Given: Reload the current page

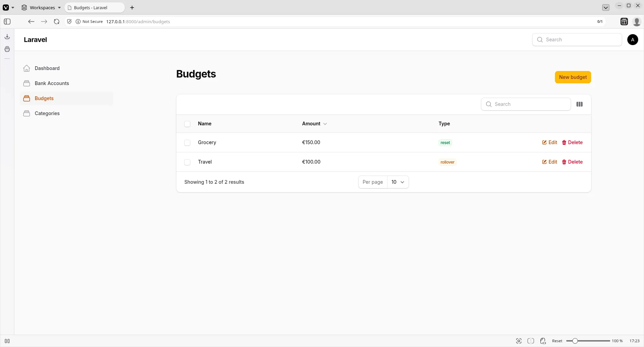Looking at the screenshot, I should pyautogui.click(x=57, y=22).
